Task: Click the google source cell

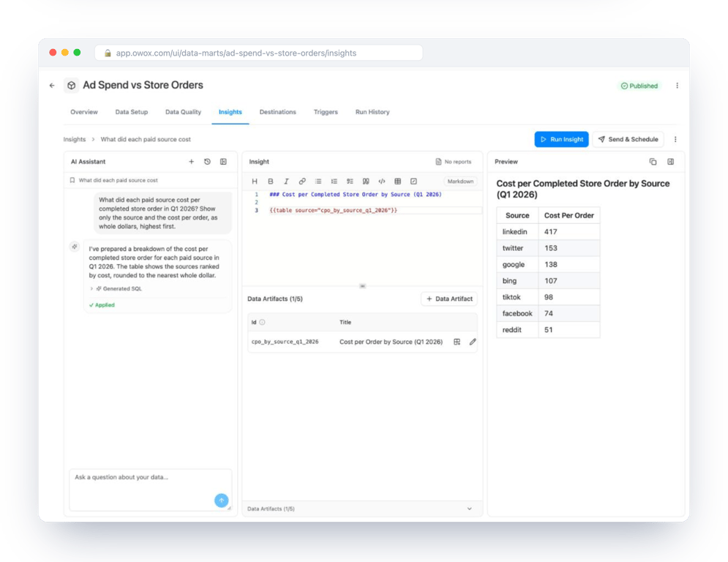Action: tap(517, 264)
